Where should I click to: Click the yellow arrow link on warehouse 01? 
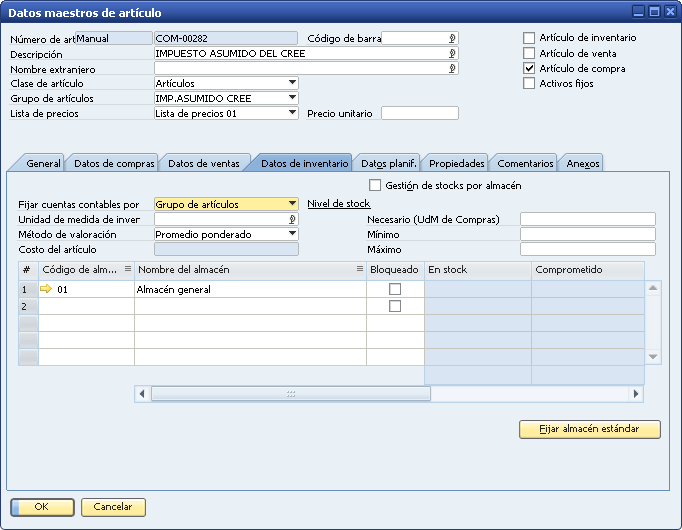(45, 289)
